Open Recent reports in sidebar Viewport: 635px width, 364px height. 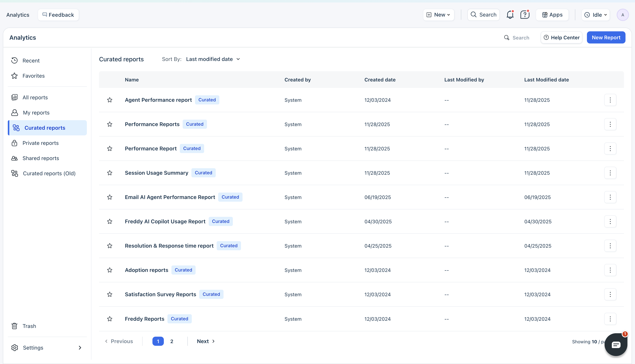31,61
